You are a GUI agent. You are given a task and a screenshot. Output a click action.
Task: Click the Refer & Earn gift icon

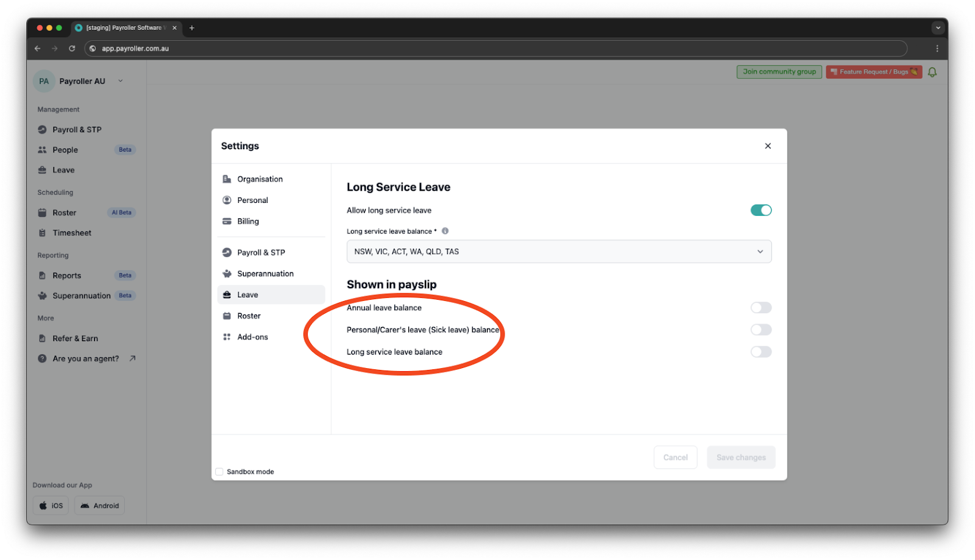point(41,338)
